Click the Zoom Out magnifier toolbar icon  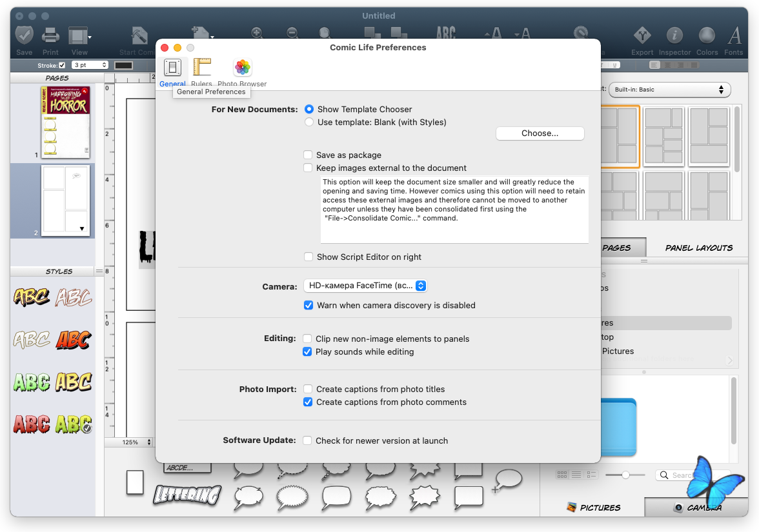292,33
